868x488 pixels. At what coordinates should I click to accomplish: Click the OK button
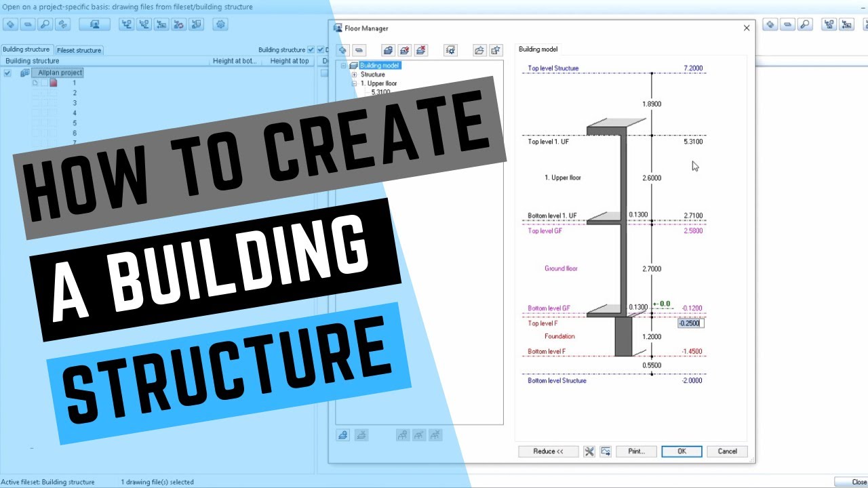(682, 451)
